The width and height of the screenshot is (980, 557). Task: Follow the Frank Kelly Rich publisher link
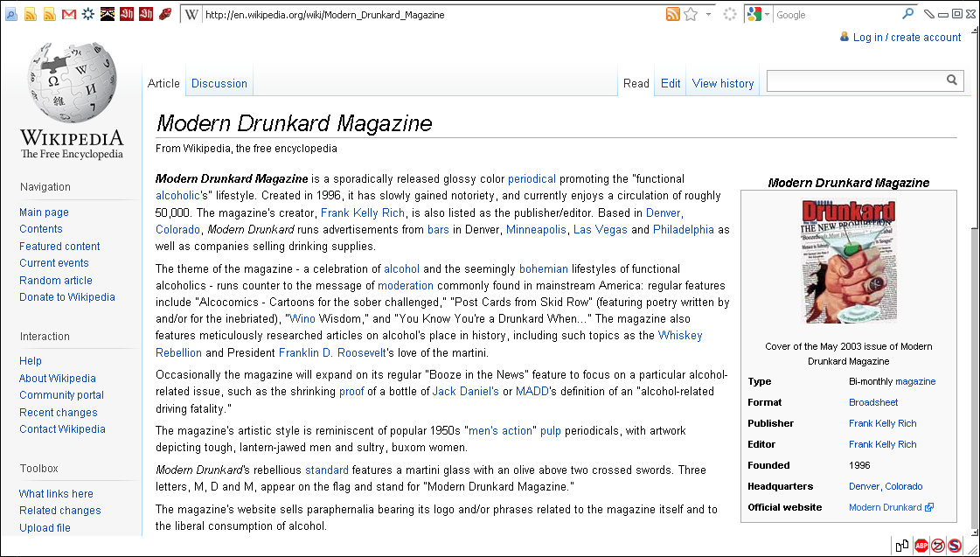pyautogui.click(x=882, y=423)
